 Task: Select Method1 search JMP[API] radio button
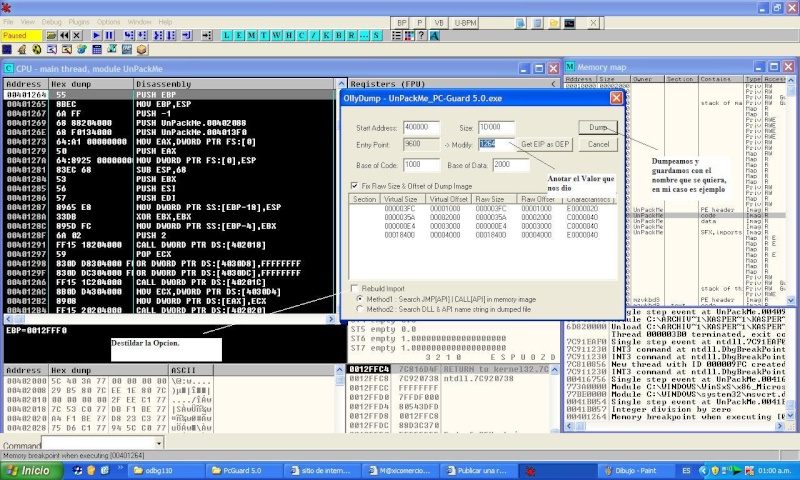(360, 299)
